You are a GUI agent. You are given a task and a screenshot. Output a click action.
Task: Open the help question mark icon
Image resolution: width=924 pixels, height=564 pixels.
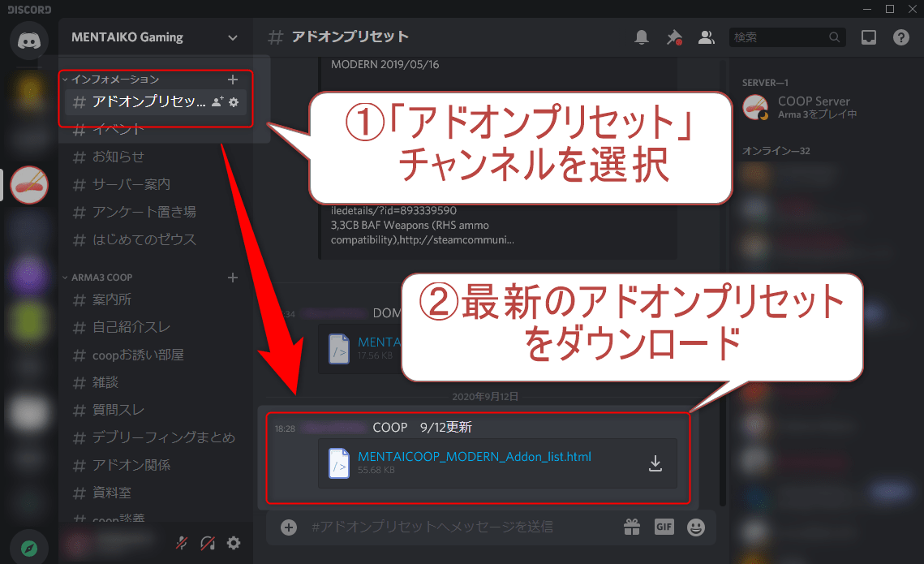point(900,37)
